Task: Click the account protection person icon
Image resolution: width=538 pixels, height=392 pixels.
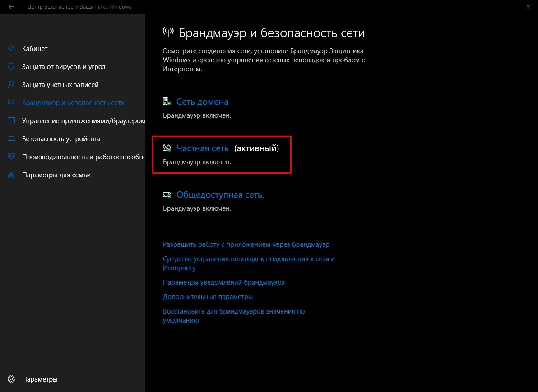Action: click(x=11, y=84)
